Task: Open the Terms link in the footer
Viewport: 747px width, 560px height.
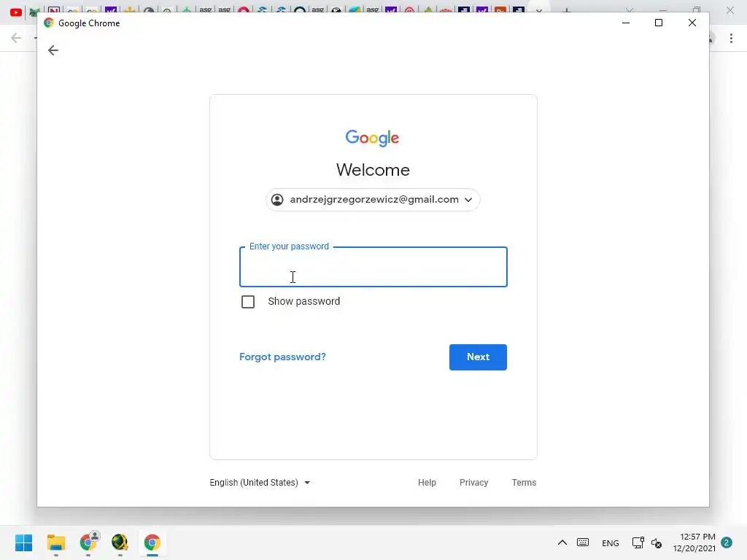Action: [x=524, y=483]
